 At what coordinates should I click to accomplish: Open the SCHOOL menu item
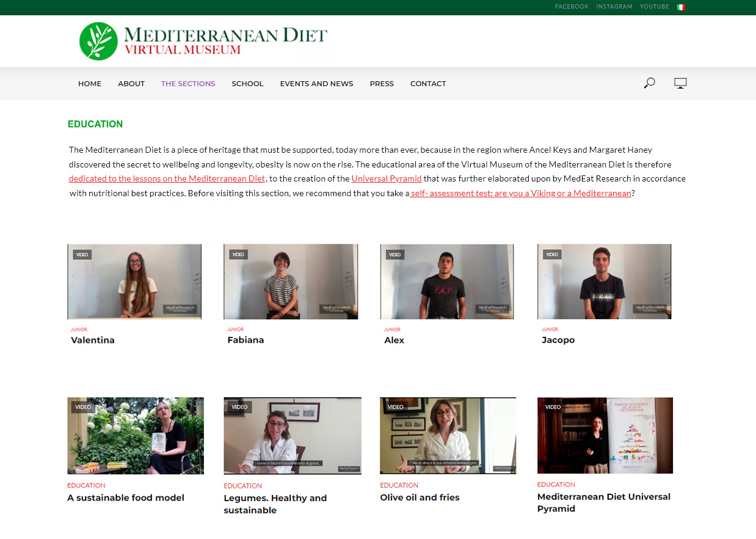coord(247,84)
